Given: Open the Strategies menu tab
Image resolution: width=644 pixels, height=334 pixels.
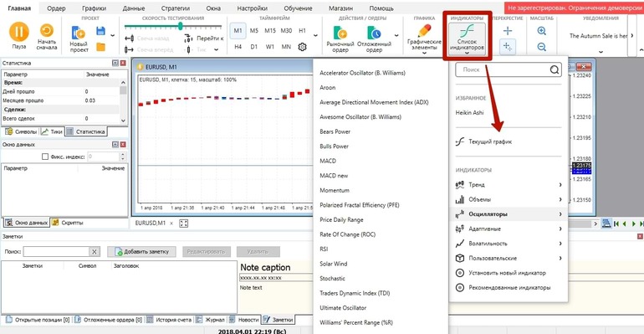Looking at the screenshot, I should tap(176, 8).
